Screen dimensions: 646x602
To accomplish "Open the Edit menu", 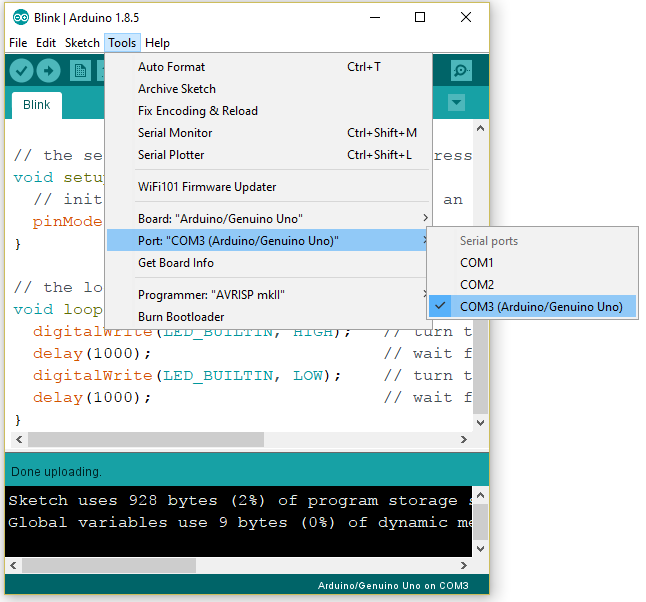I will pyautogui.click(x=46, y=43).
